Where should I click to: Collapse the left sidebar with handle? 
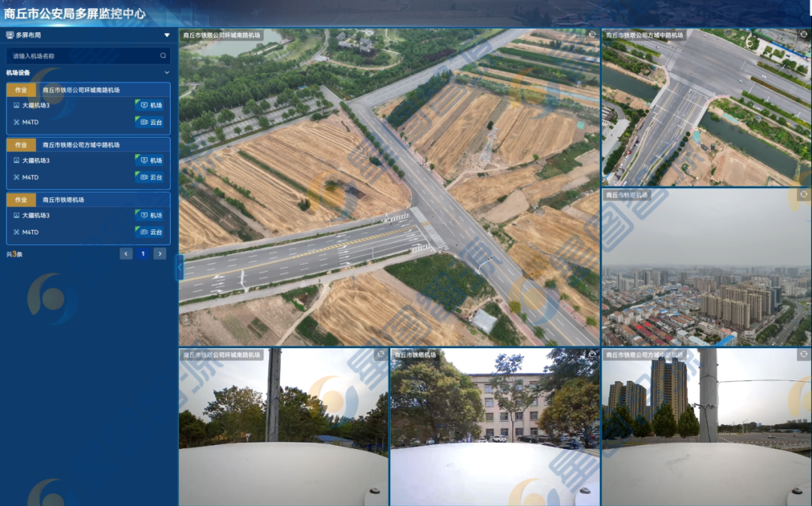point(180,267)
